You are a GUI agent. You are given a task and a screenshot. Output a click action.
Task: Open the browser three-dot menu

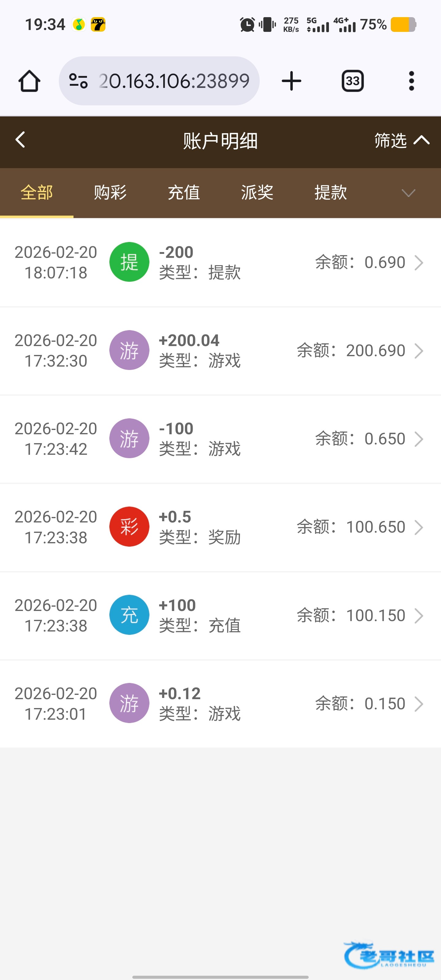coord(411,81)
